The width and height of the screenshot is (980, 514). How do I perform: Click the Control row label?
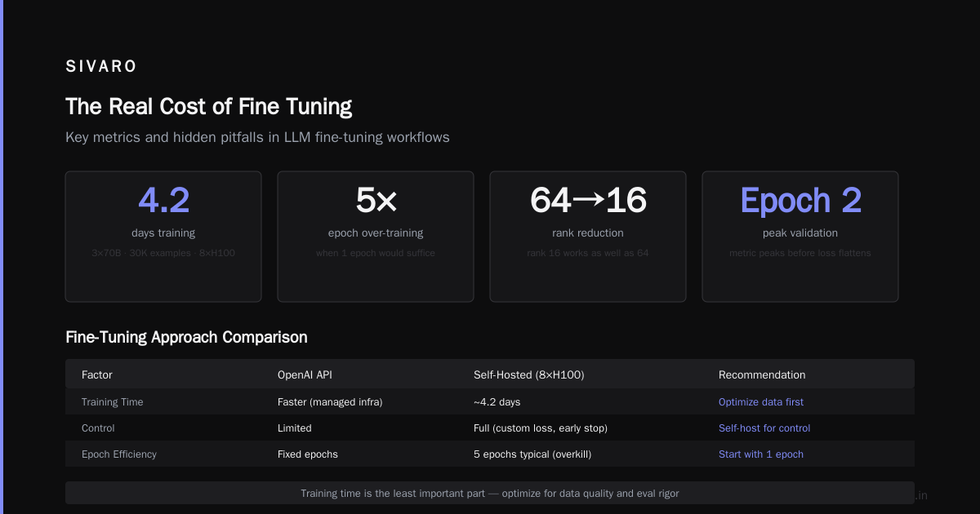(98, 428)
